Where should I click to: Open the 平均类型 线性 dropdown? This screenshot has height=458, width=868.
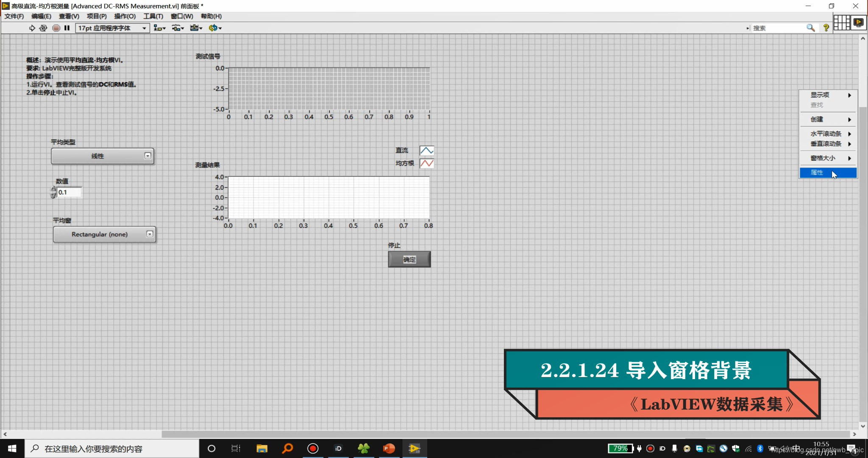(102, 156)
